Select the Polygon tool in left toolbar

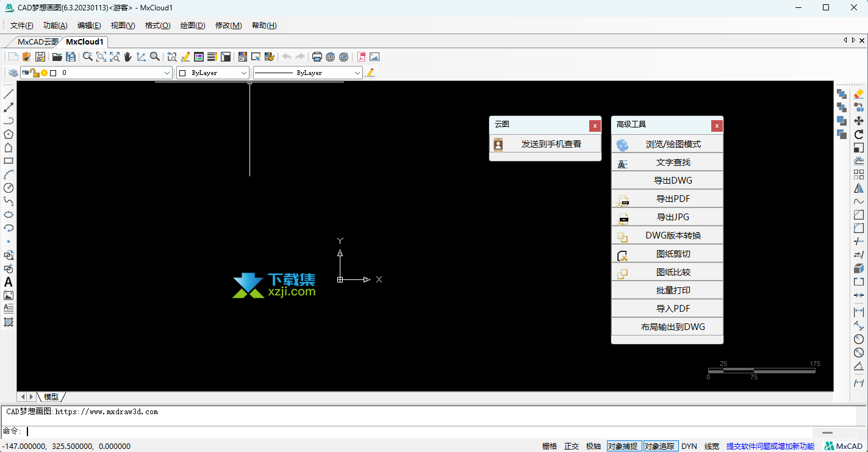click(x=9, y=134)
